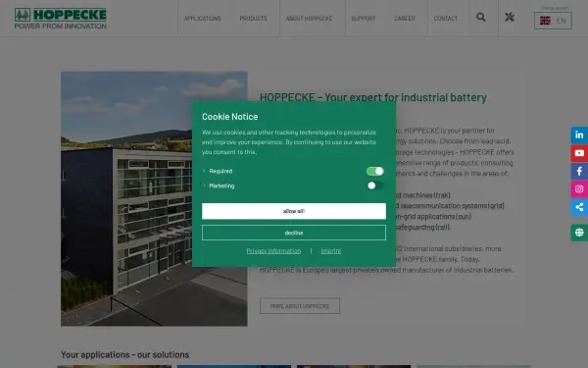Click the HOPPECKE logo

coord(61,19)
